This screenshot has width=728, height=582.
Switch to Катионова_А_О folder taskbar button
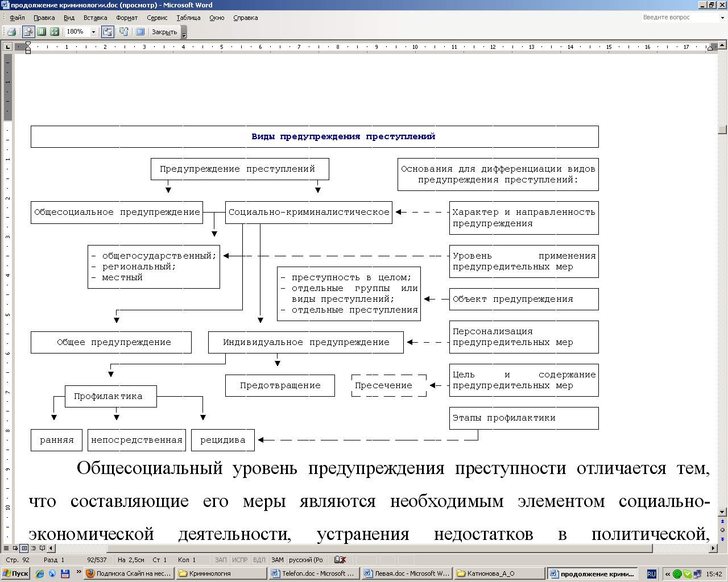coord(499,574)
